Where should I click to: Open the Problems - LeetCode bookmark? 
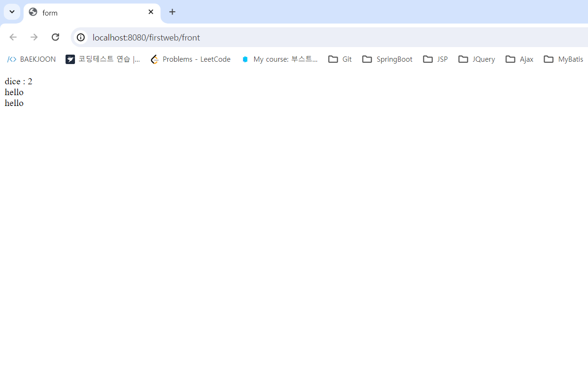[x=190, y=59]
